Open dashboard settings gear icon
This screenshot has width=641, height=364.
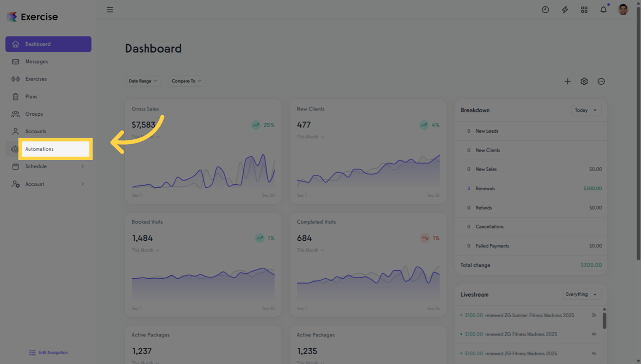584,82
